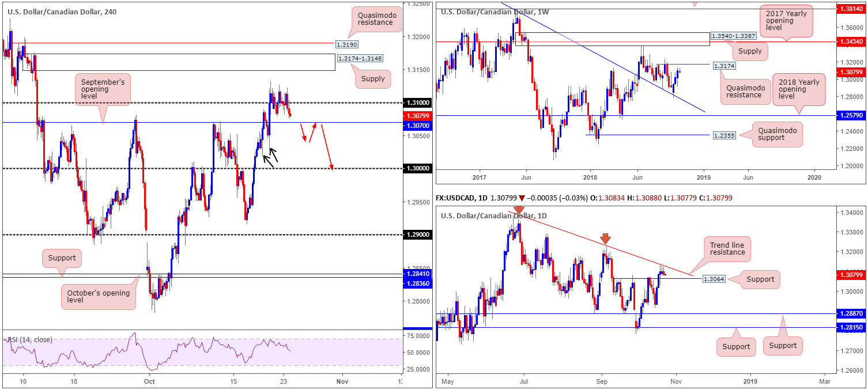Select the 1.3064 support price label
This screenshot has width=868, height=390.
[x=715, y=279]
